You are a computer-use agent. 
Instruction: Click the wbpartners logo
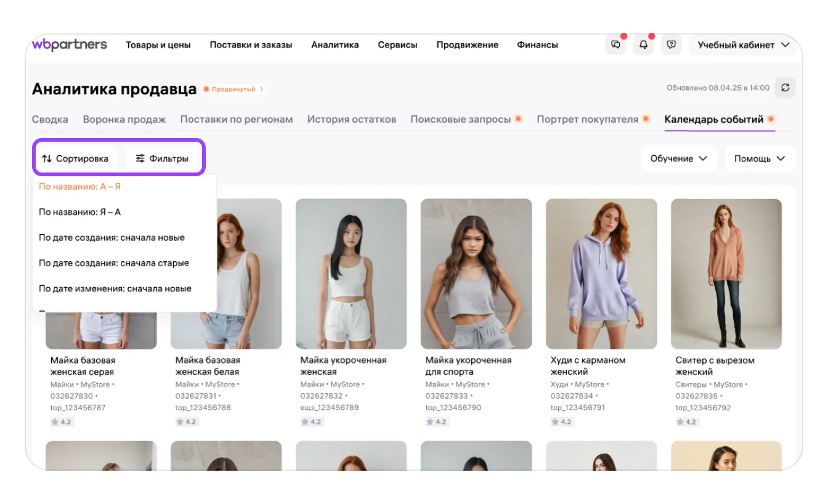tap(70, 45)
